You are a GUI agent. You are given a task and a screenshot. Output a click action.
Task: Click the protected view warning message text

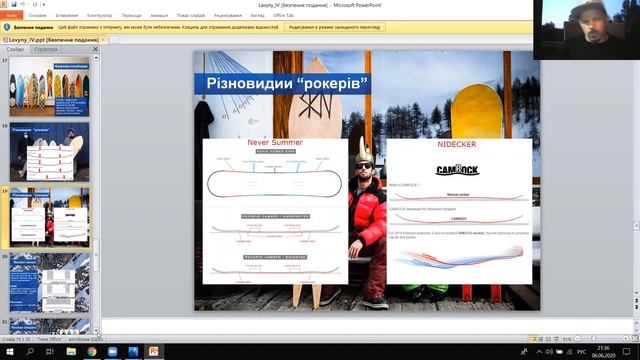coord(169,27)
